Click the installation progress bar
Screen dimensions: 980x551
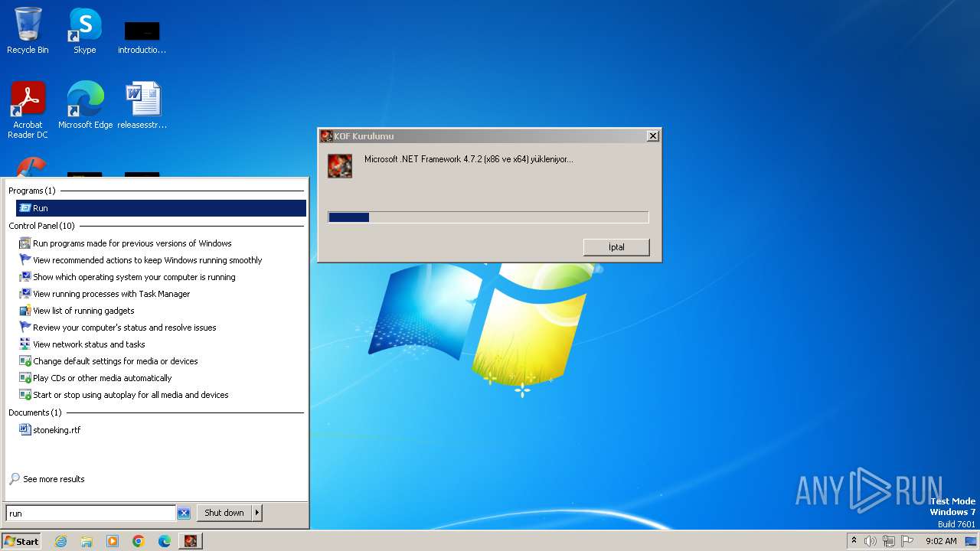488,217
